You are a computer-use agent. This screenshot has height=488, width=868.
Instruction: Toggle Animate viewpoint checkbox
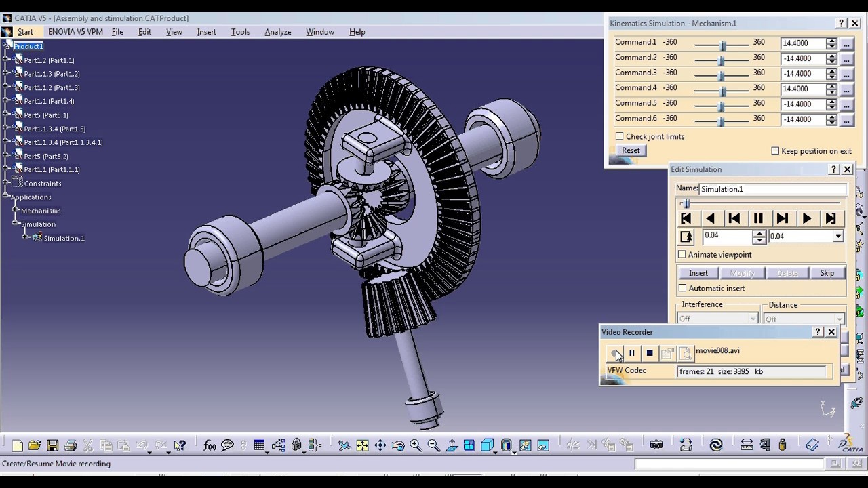click(682, 255)
